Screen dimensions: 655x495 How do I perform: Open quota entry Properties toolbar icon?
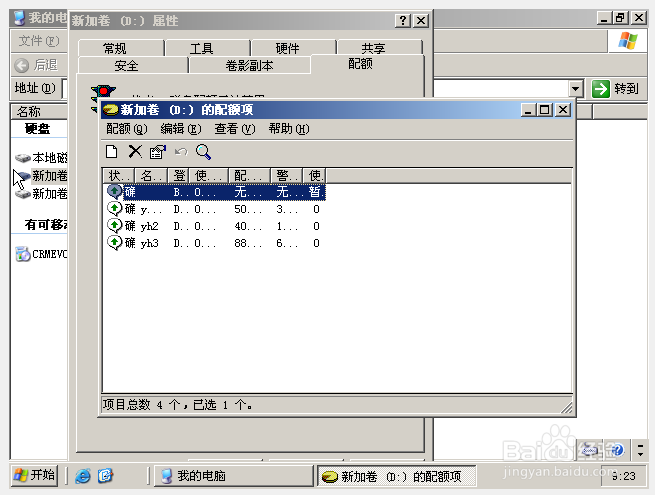tap(158, 152)
